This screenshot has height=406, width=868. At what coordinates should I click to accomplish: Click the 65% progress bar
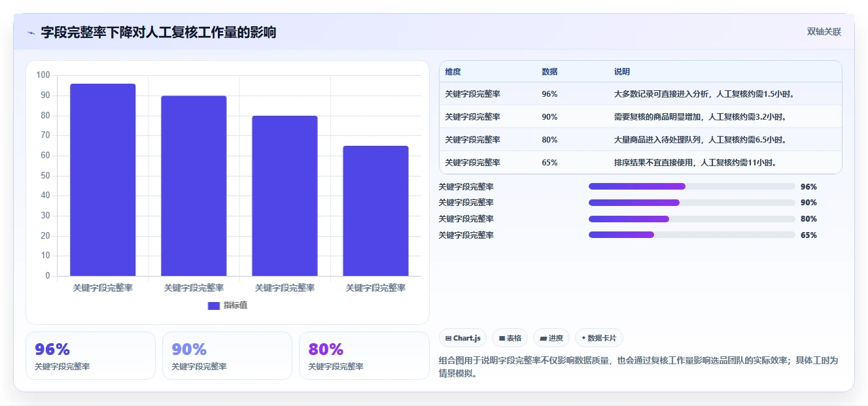[692, 235]
